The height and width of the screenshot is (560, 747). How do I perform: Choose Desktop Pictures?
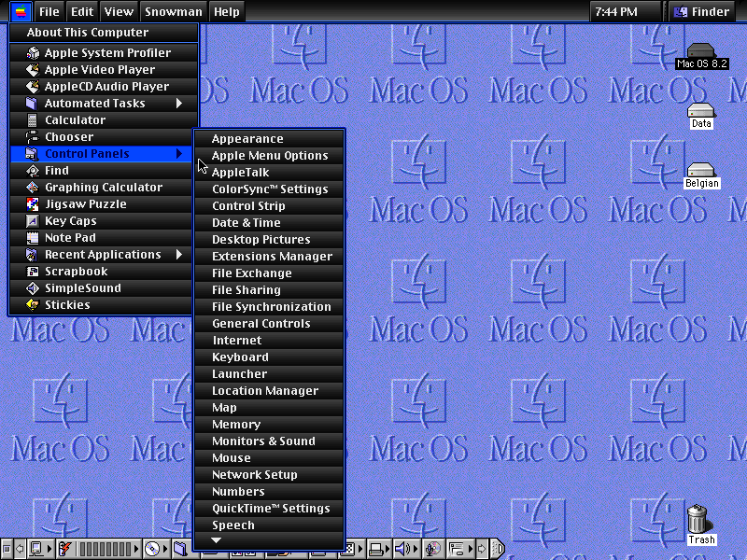tap(269, 240)
